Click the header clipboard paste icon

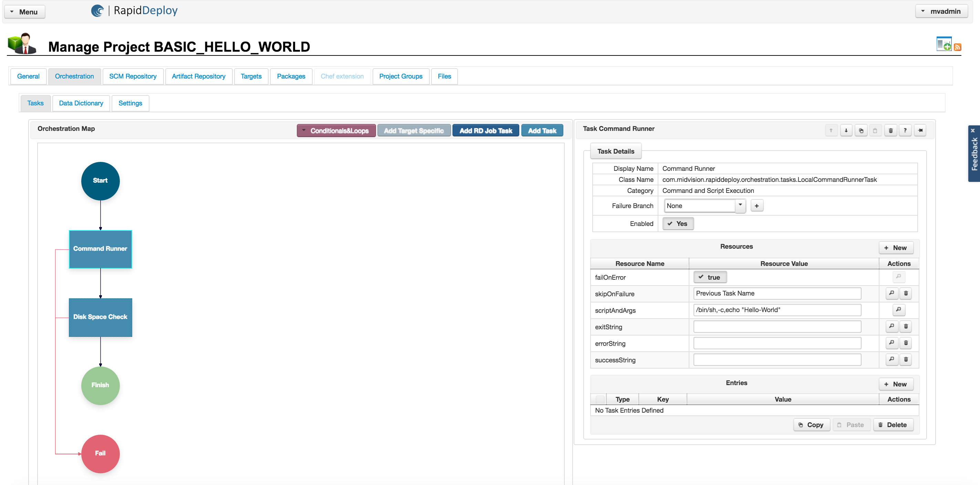(x=875, y=131)
